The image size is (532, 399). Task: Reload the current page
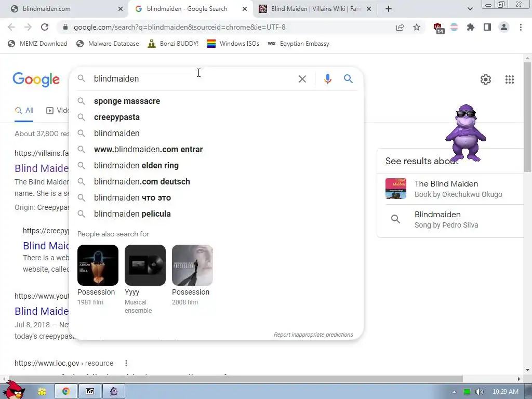(x=45, y=27)
